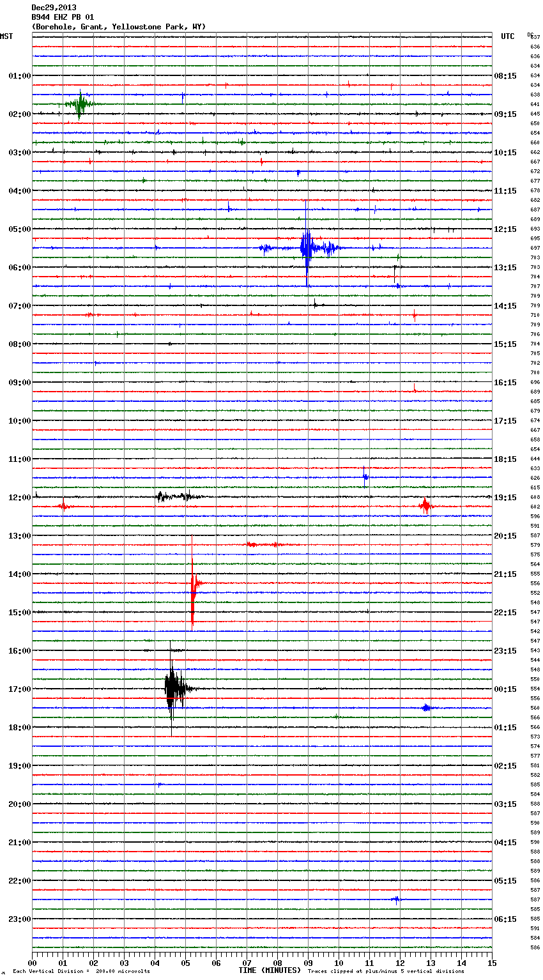Click the 02:15 UTC time label
Screen dimensions: 543x980
[505, 766]
